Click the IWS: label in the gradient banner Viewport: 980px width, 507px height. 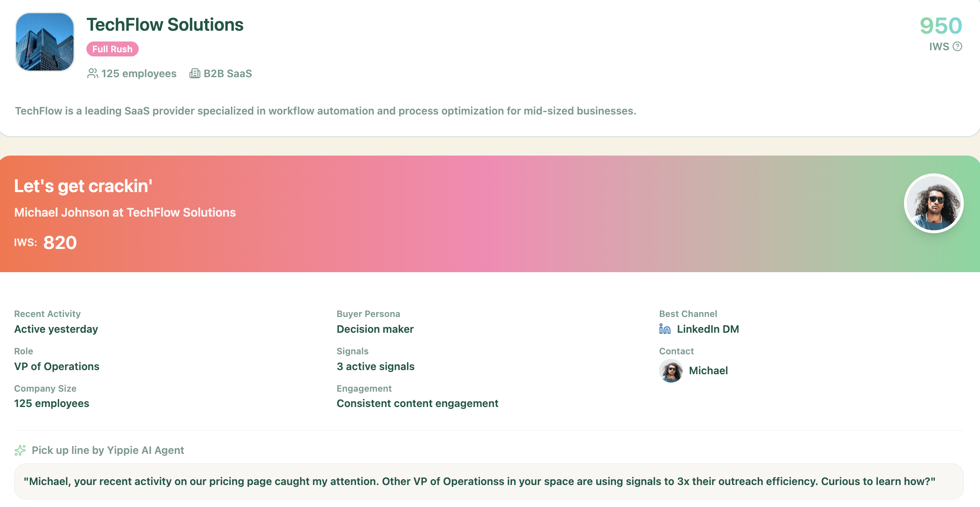(x=26, y=242)
